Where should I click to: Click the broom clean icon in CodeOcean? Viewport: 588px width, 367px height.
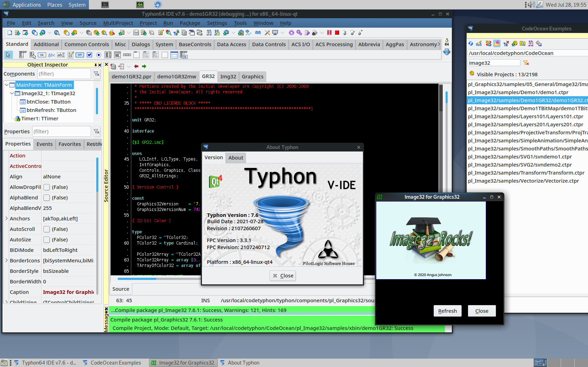point(479,43)
